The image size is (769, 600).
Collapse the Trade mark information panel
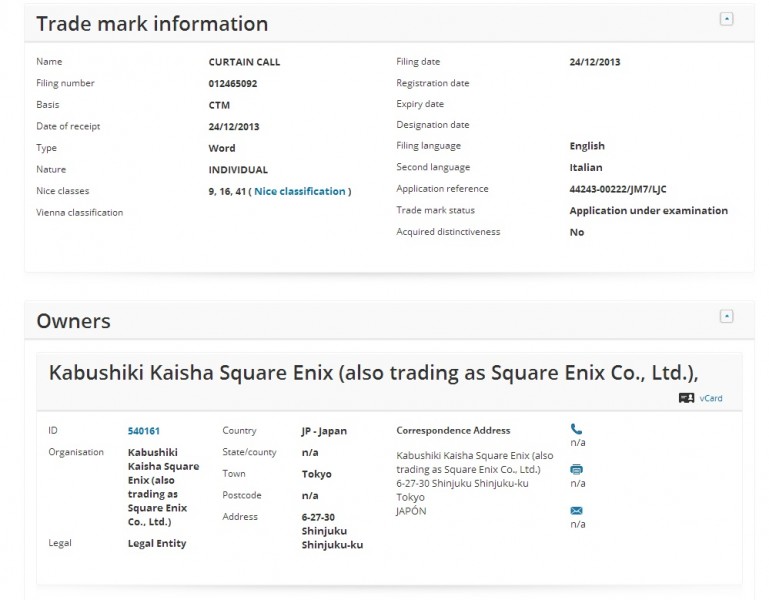726,19
